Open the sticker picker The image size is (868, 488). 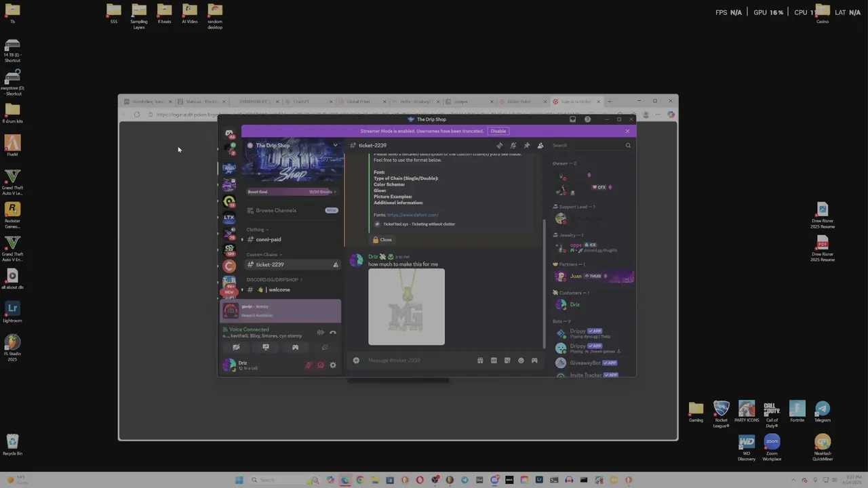click(507, 361)
